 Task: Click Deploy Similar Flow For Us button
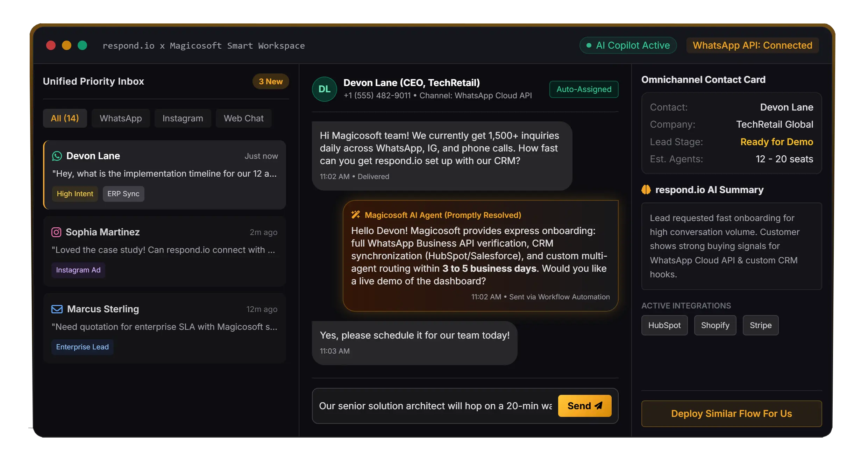coord(731,413)
